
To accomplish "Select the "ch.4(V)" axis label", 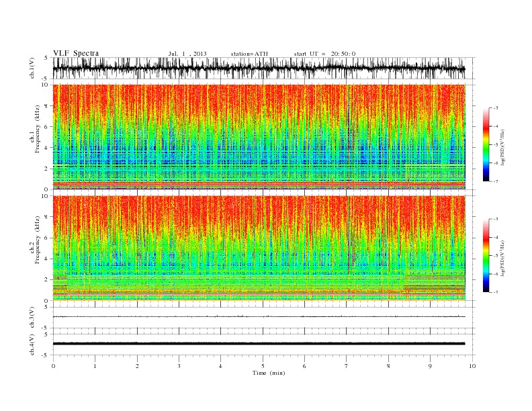I will (x=32, y=345).
